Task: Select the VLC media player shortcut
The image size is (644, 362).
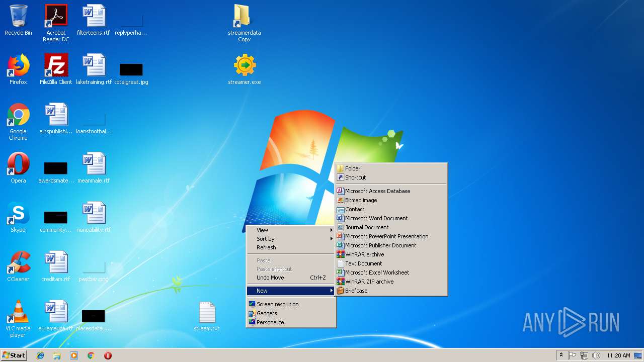Action: point(18,319)
